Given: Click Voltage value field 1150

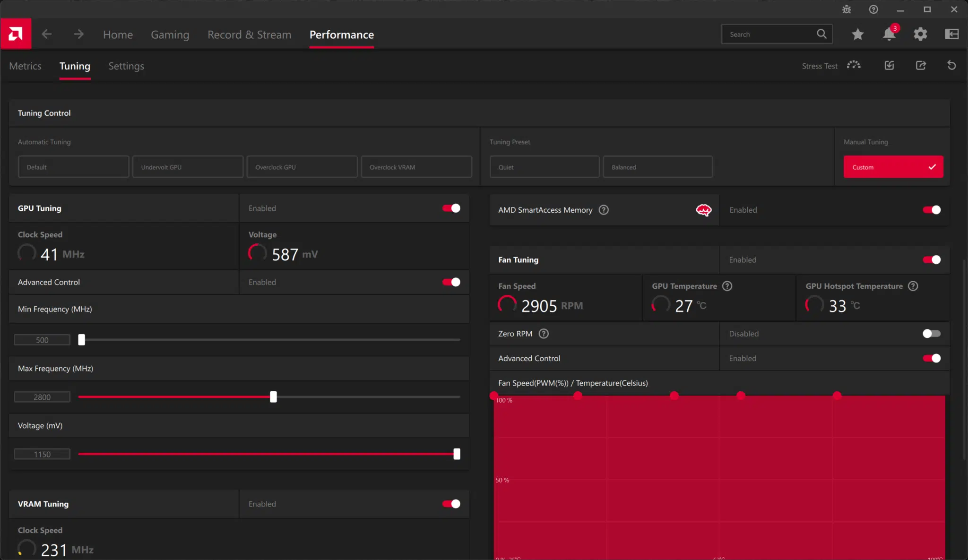Looking at the screenshot, I should 42,454.
